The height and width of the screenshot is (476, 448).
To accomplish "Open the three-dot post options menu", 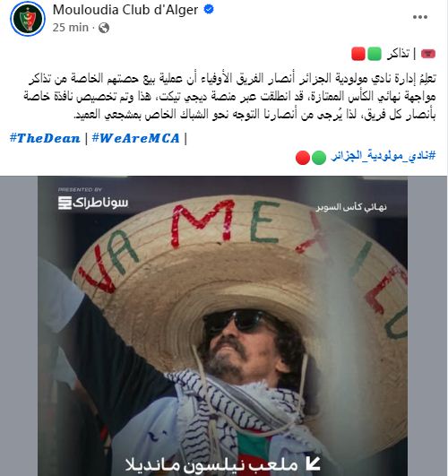I will (x=420, y=17).
